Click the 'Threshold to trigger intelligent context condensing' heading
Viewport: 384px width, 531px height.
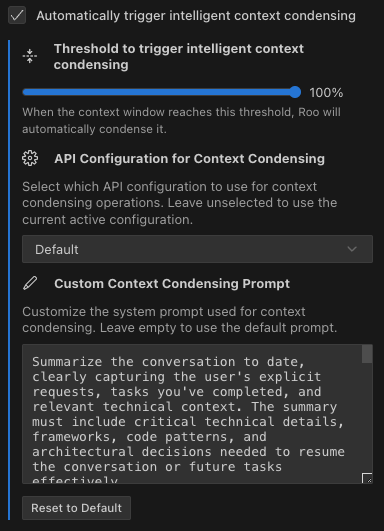[x=179, y=57]
